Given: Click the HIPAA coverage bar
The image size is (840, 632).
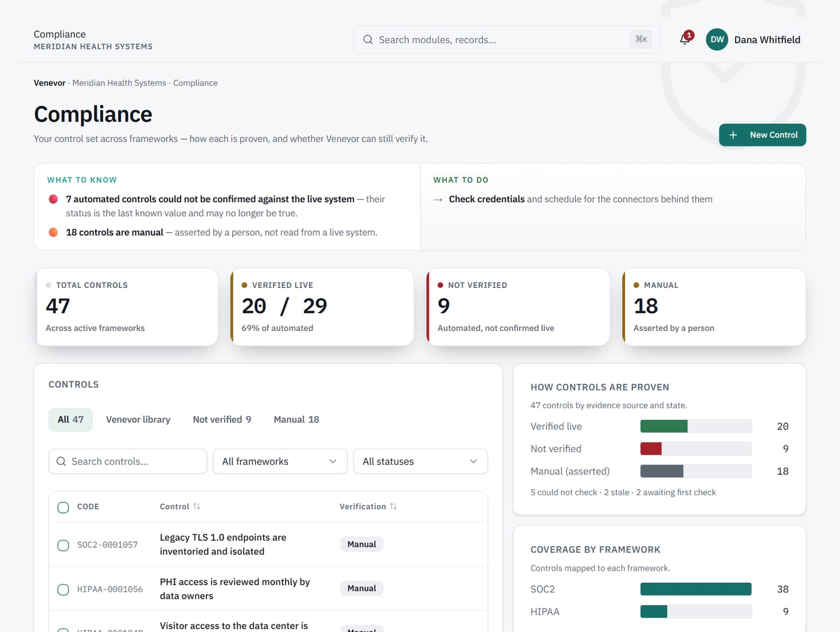Looking at the screenshot, I should point(696,612).
